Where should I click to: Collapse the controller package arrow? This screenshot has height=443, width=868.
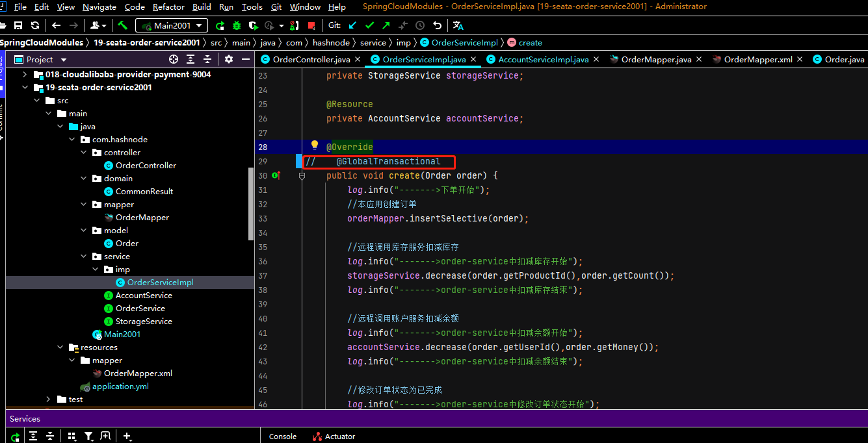[84, 153]
